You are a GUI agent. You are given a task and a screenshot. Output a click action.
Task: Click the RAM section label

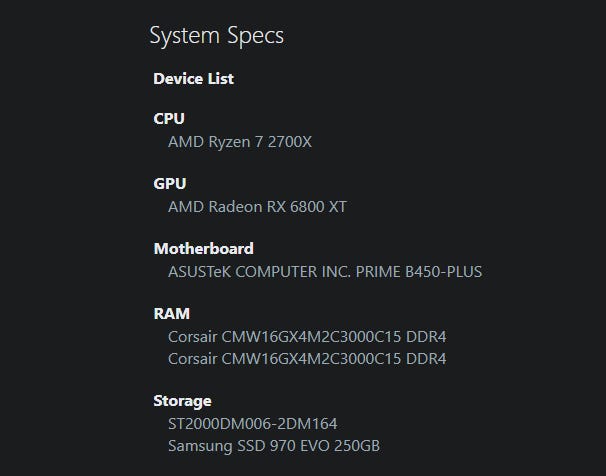tap(171, 313)
